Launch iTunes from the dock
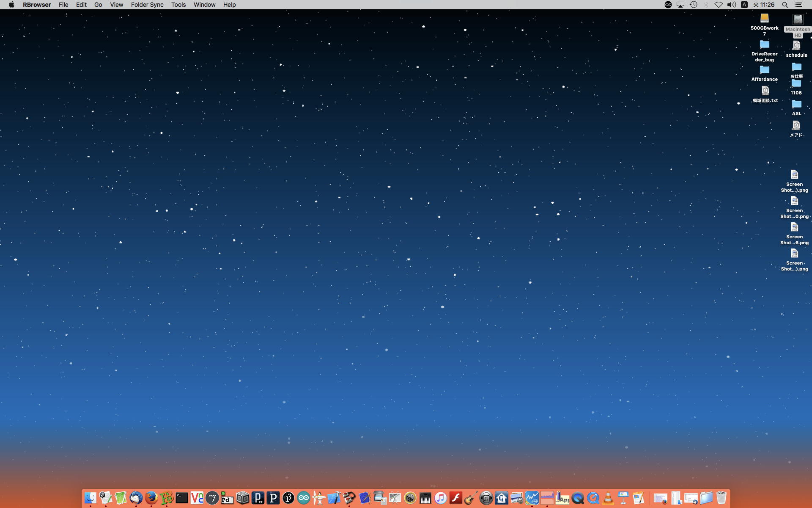Image resolution: width=812 pixels, height=508 pixels. [x=440, y=498]
